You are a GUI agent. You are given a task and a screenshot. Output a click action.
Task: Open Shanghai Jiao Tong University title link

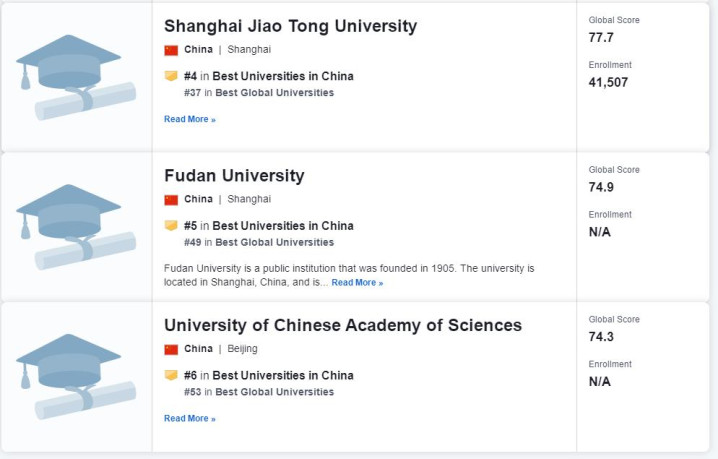point(290,26)
